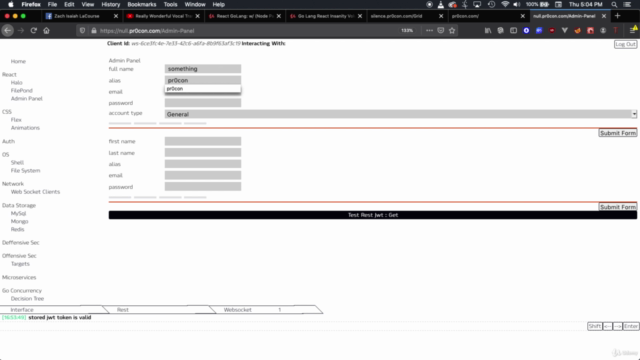Go back with the browser back arrow
Viewport: 640px width, 360px height.
8,31
